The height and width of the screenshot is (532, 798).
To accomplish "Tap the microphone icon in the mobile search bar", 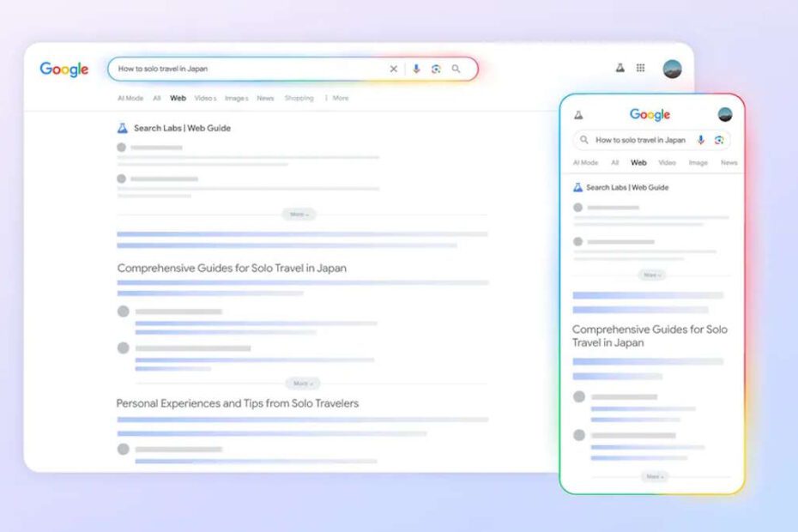I will coord(700,140).
